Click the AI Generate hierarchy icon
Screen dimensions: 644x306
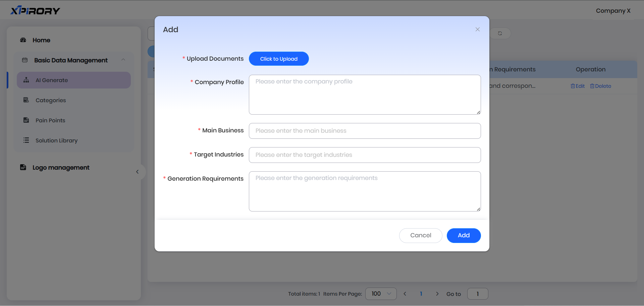pos(26,80)
